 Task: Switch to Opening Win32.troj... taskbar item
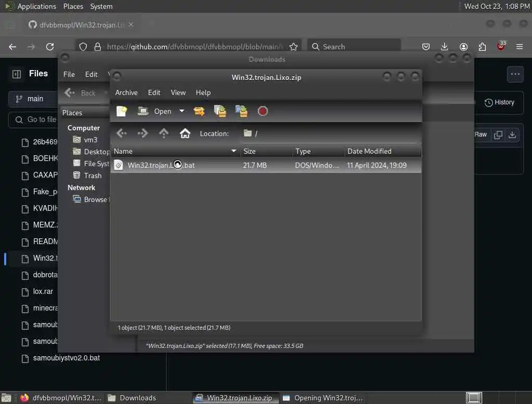click(323, 398)
